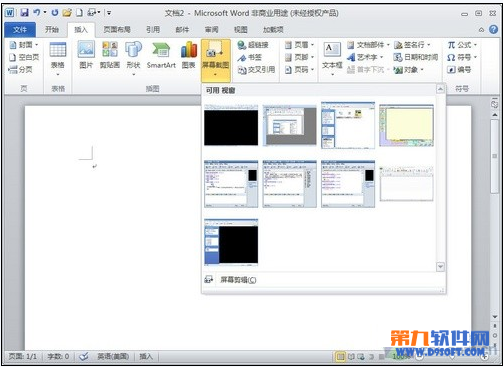Open the WordArt (艺术字) gallery
The width and height of the screenshot is (503, 367).
point(365,57)
